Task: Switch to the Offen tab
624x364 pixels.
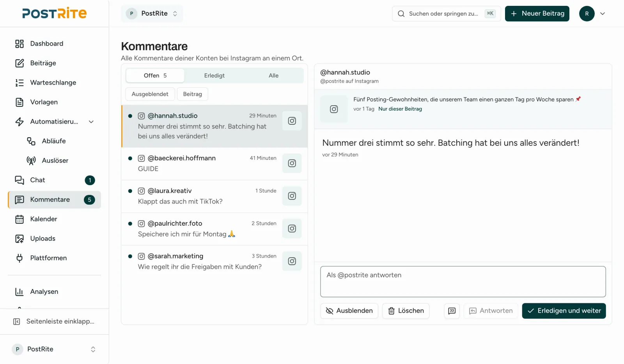Action: (155, 76)
